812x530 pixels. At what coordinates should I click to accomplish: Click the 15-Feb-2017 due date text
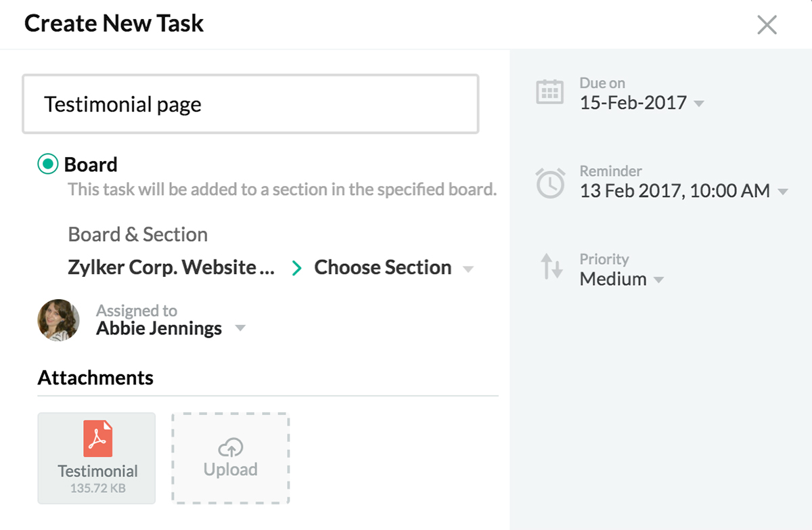(633, 103)
